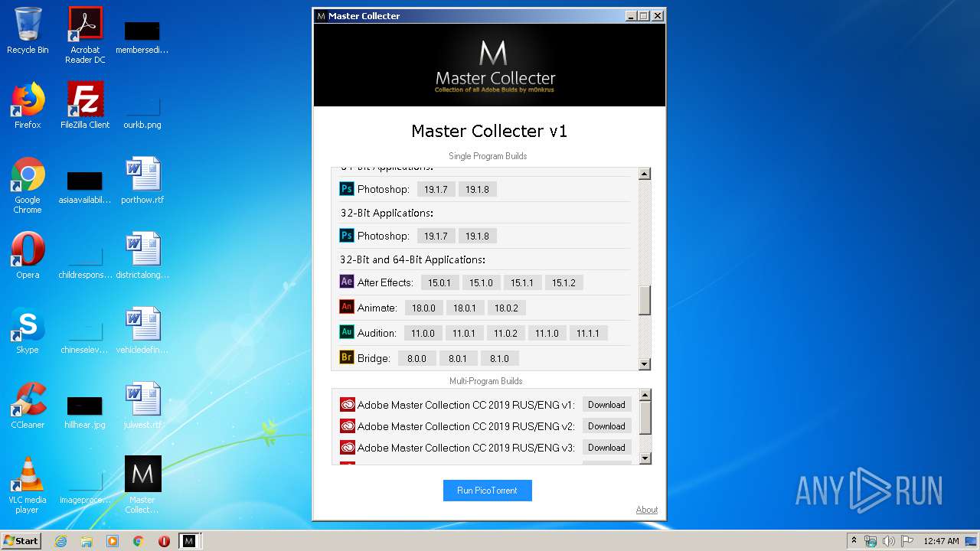Click Creative Cloud icon for Master Collection v1
Image resolution: width=980 pixels, height=551 pixels.
pos(348,405)
